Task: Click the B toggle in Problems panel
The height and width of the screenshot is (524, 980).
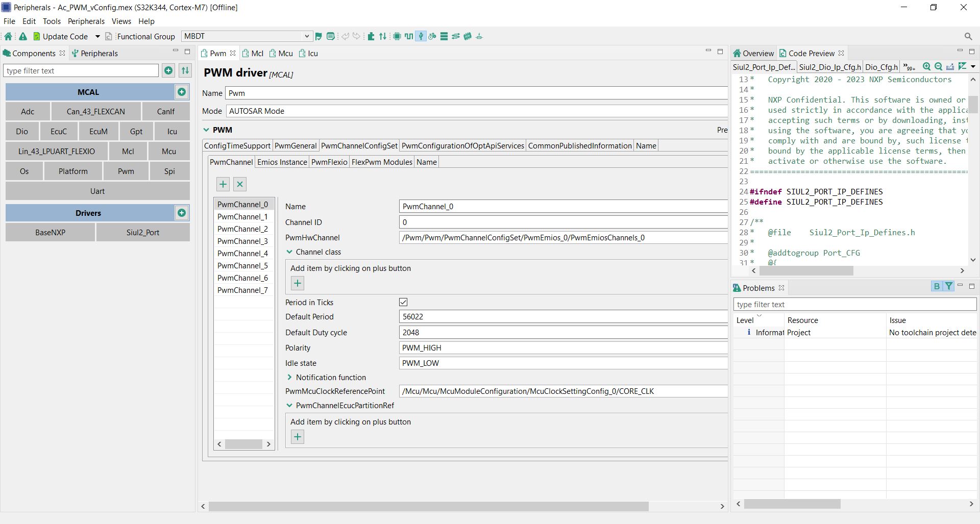Action: 937,286
